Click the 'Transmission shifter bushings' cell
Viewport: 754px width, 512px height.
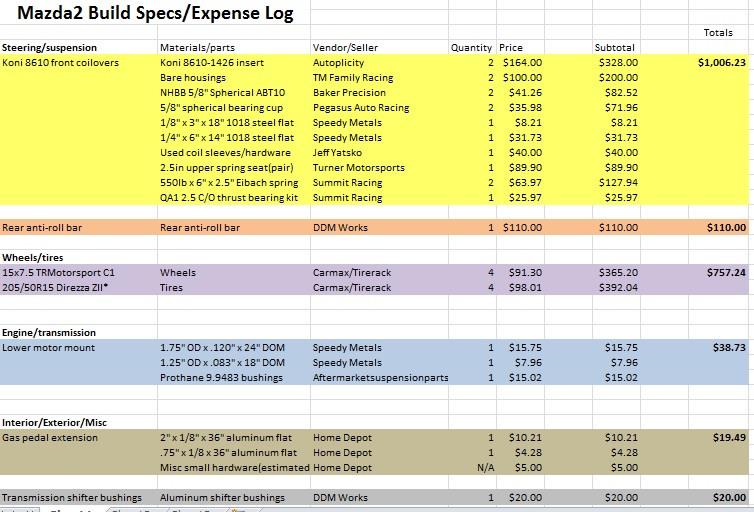[x=78, y=498]
